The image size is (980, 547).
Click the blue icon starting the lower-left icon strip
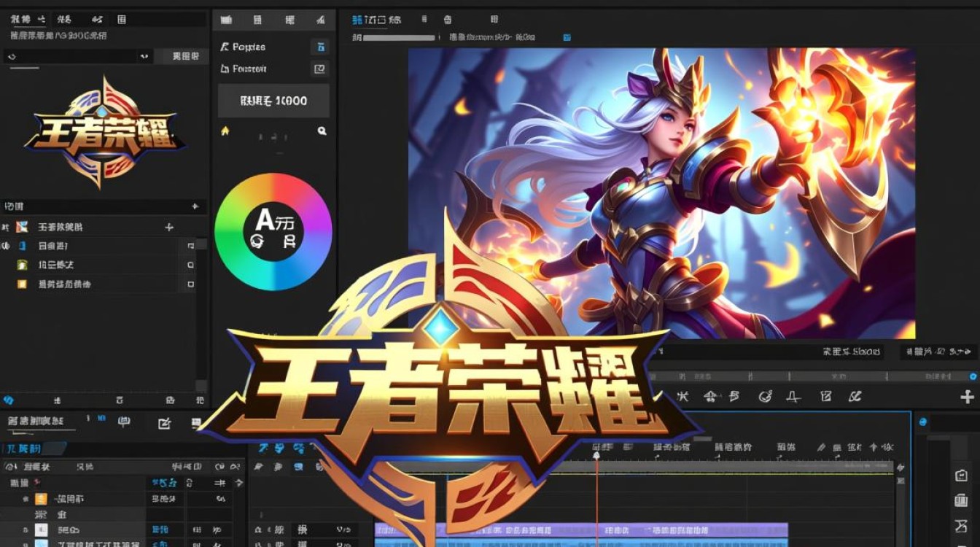pos(9,400)
